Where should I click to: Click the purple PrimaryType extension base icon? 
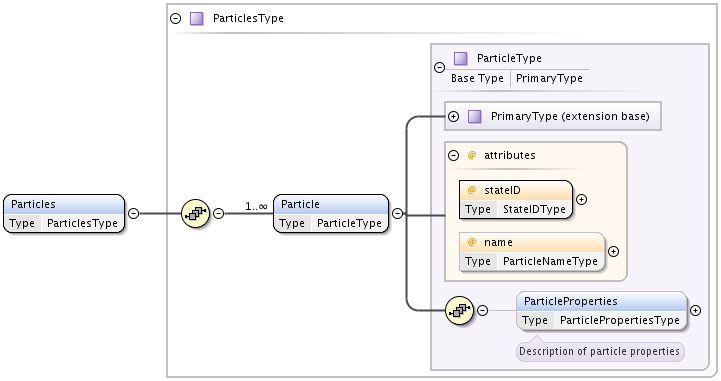coord(475,116)
